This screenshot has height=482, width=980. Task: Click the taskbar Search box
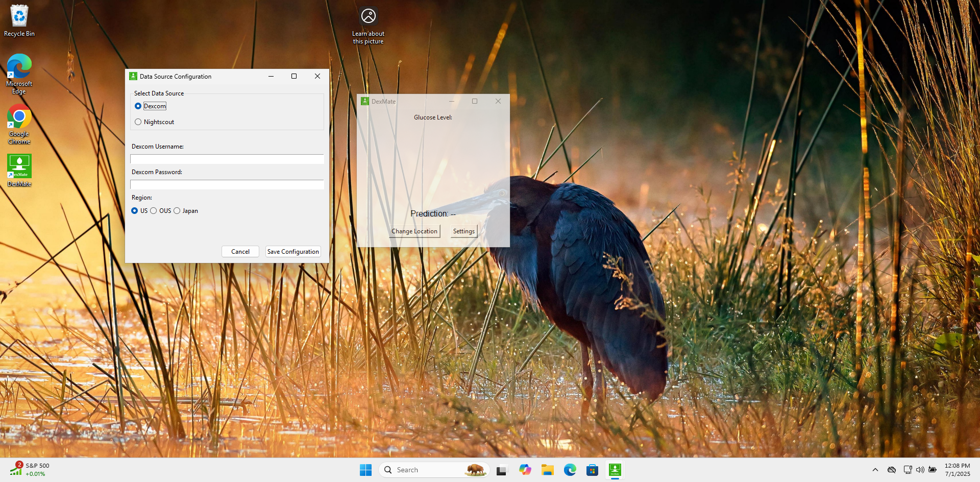coord(434,470)
